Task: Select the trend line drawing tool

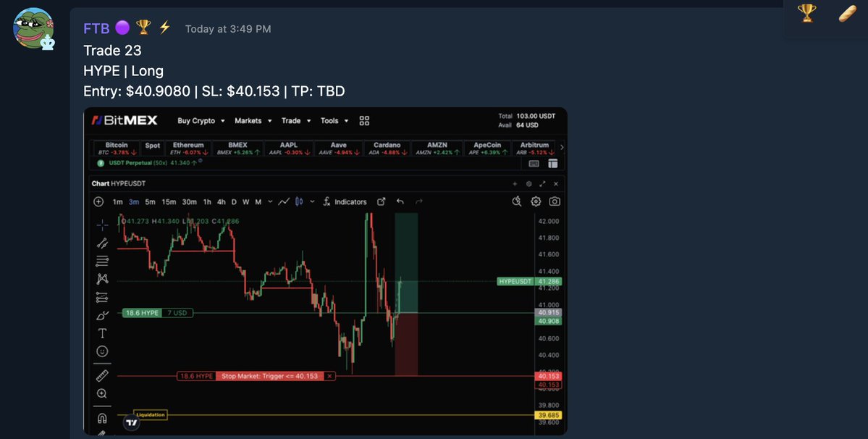Action: click(102, 243)
